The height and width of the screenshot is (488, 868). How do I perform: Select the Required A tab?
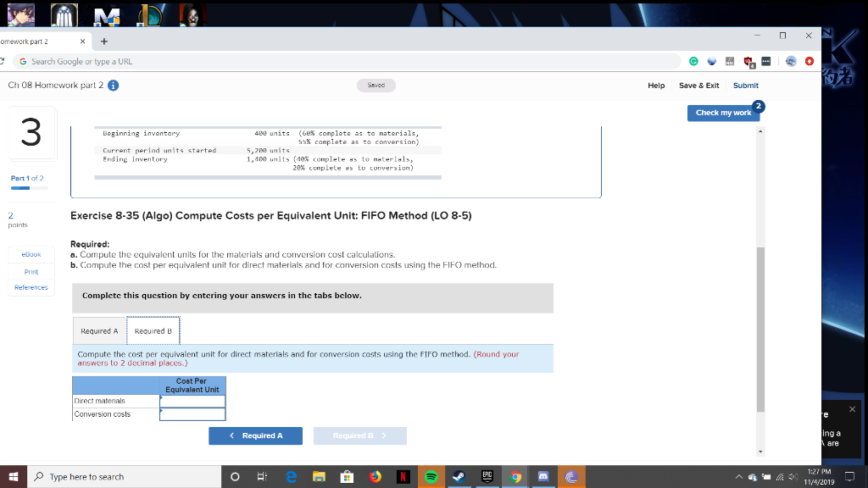point(99,330)
